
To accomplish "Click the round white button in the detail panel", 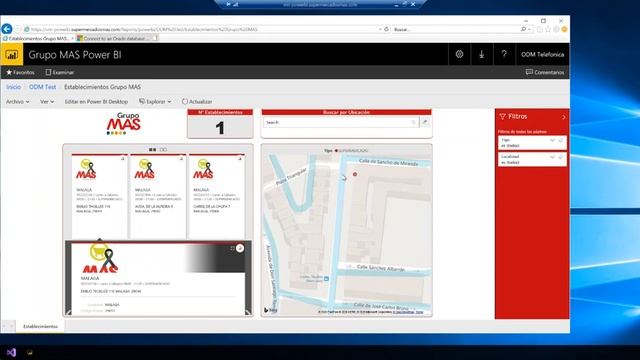I will 240,248.
